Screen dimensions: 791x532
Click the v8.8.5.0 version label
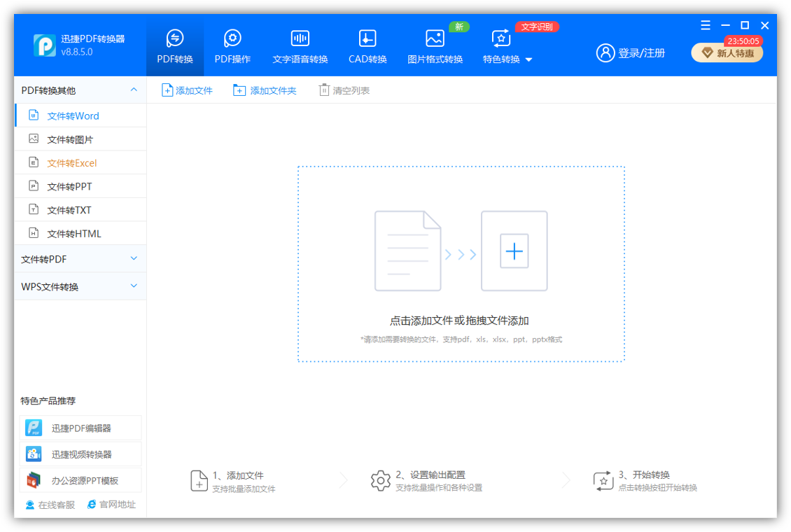tap(77, 52)
